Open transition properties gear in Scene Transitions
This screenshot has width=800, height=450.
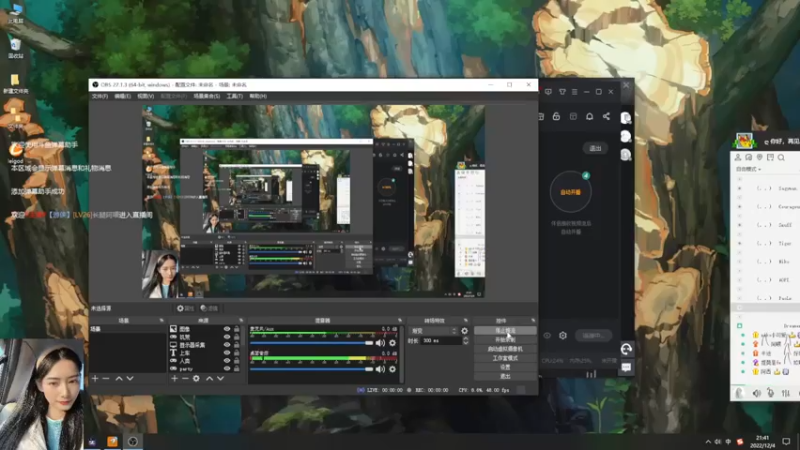point(464,331)
